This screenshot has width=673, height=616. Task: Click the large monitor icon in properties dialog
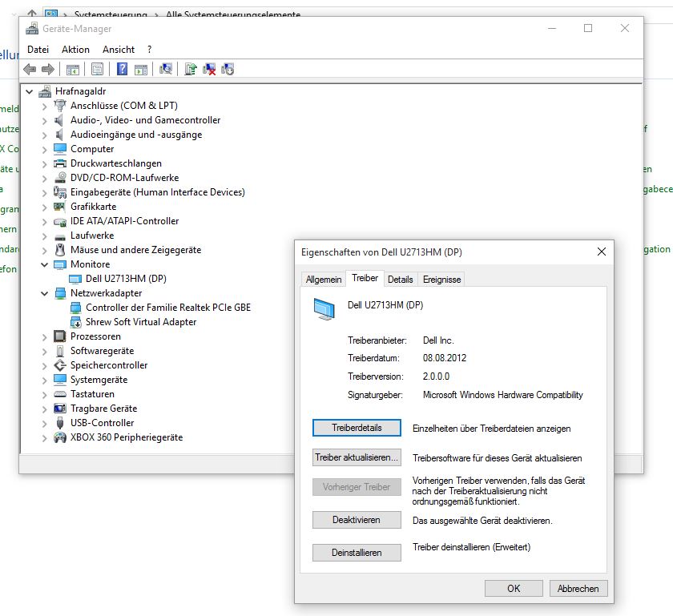(x=324, y=309)
